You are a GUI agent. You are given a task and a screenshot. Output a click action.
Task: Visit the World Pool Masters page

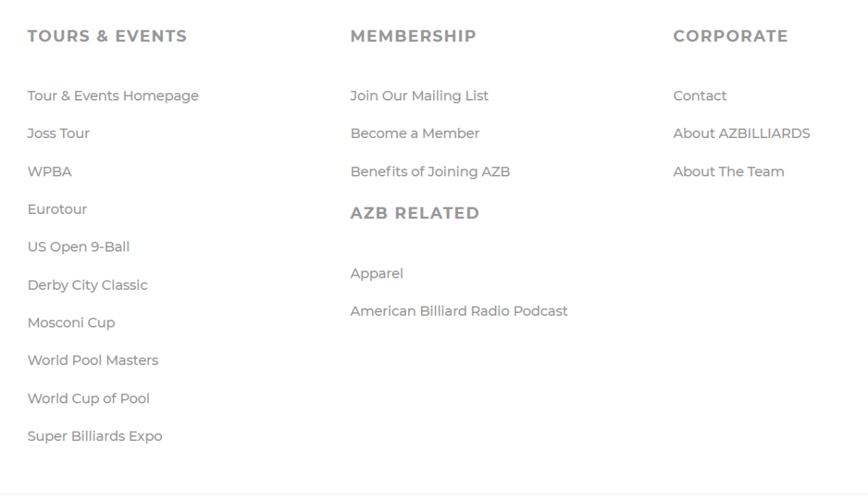[93, 360]
